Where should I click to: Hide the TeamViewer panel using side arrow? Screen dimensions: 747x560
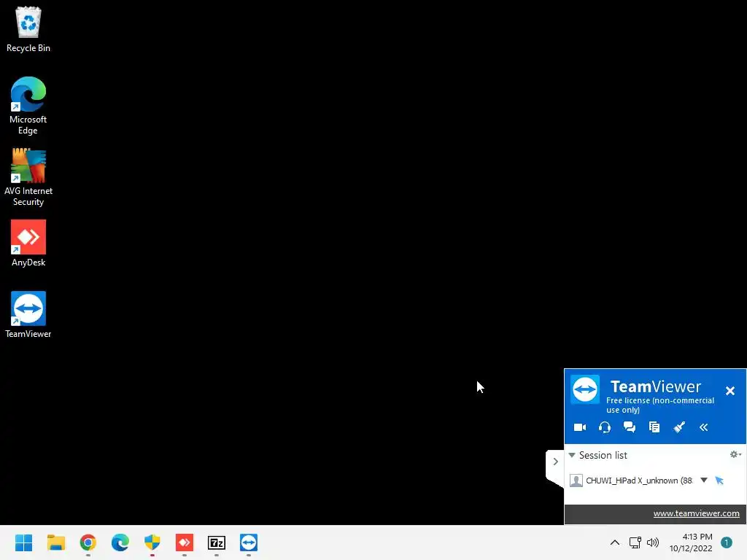pos(555,462)
